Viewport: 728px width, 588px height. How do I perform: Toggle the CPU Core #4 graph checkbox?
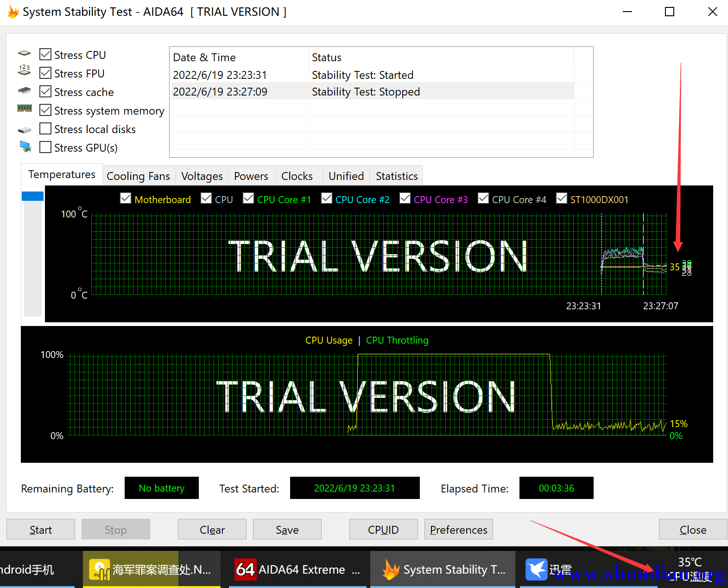[483, 198]
